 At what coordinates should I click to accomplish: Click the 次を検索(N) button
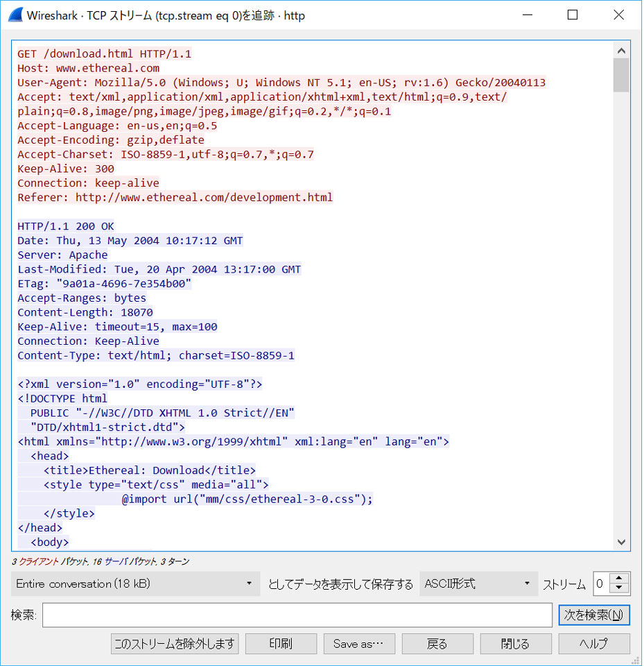click(x=594, y=615)
